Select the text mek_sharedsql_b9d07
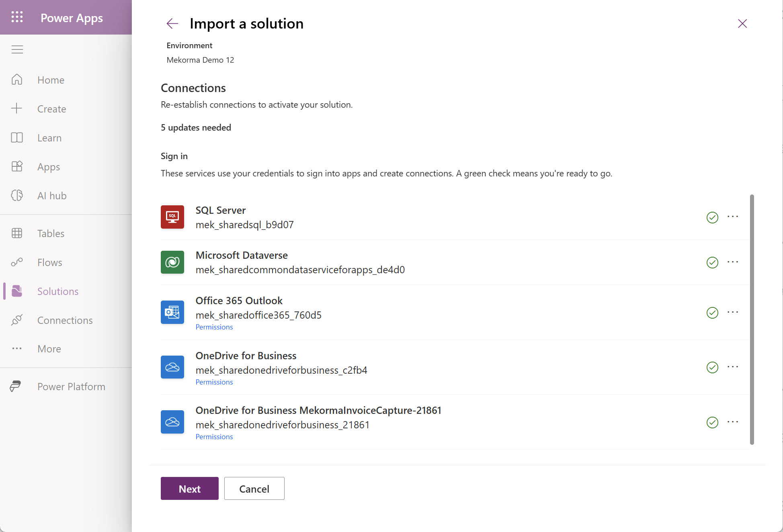The height and width of the screenshot is (532, 783). tap(244, 225)
